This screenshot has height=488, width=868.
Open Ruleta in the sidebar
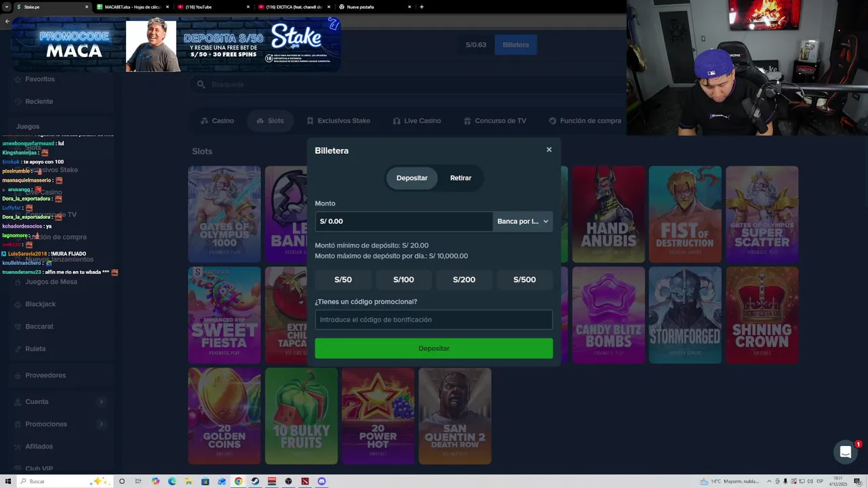(x=35, y=349)
